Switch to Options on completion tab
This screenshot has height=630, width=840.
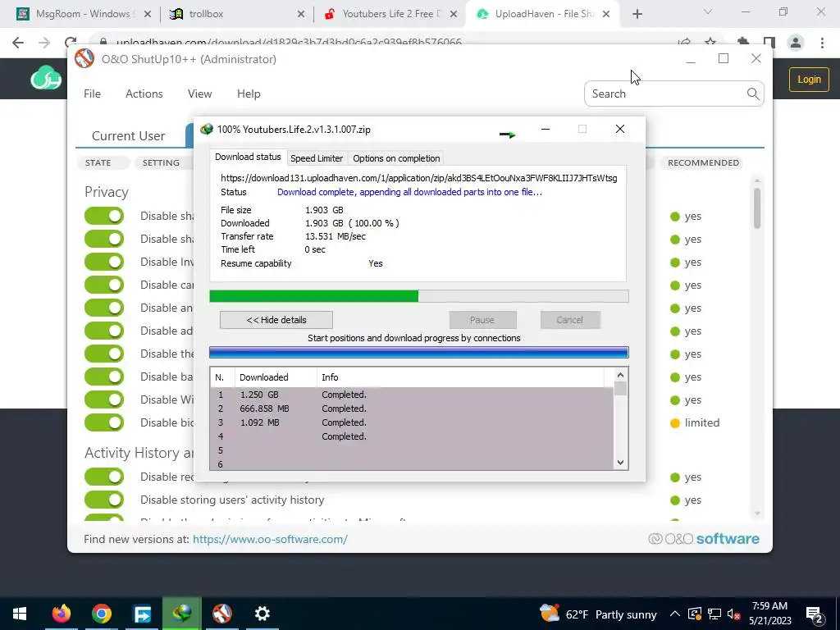click(396, 158)
